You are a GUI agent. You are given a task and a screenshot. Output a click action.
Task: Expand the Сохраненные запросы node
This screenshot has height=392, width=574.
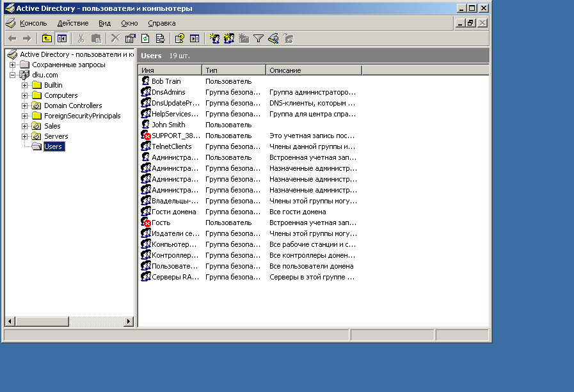tap(12, 65)
